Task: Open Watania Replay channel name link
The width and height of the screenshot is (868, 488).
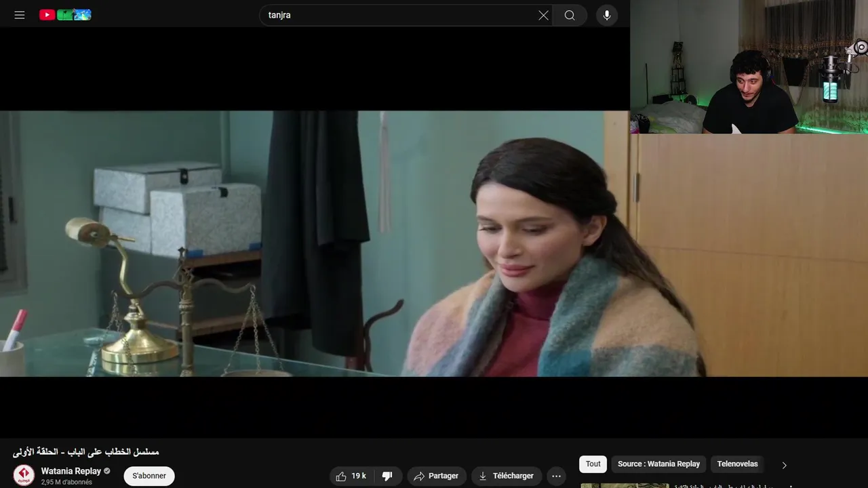Action: 71,471
